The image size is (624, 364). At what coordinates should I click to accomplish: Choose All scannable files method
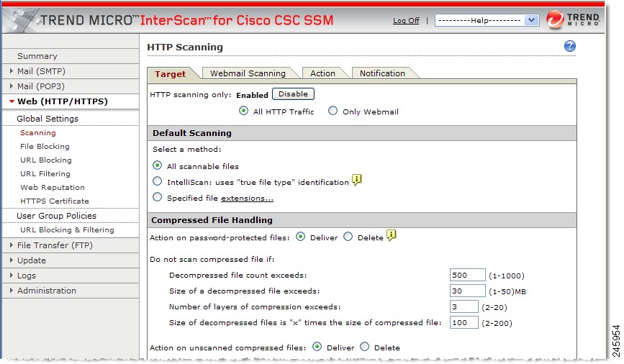(157, 165)
